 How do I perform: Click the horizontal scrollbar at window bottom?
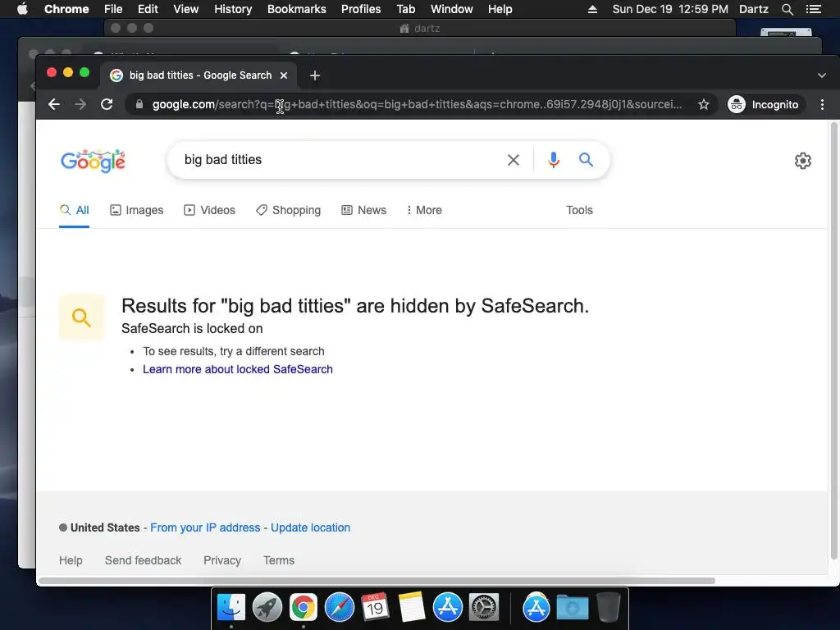pos(377,581)
